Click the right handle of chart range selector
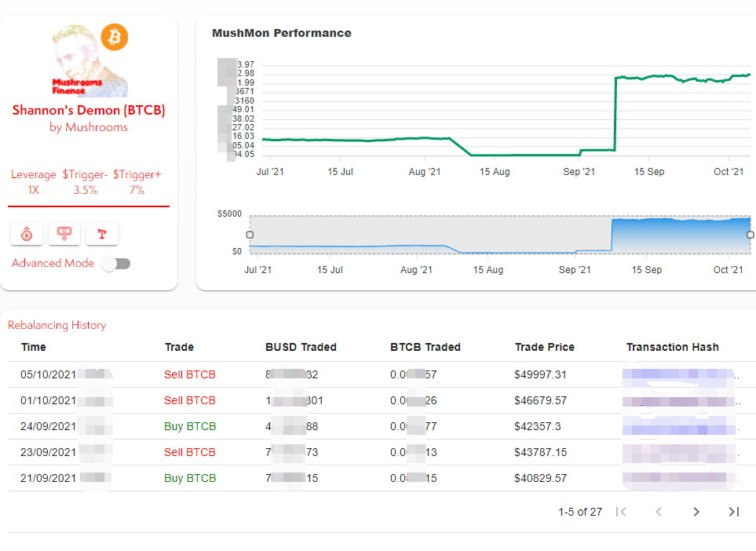This screenshot has height=551, width=756. (x=751, y=235)
